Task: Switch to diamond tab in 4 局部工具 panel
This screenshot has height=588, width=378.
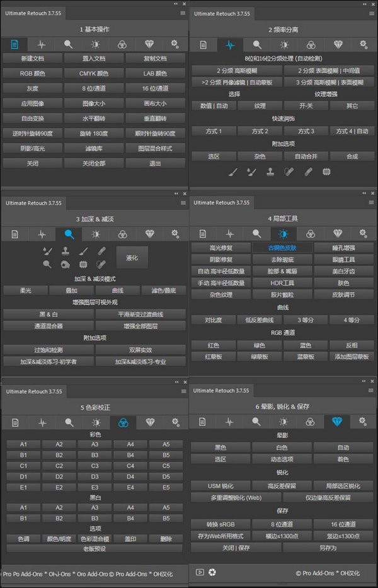Action: pyautogui.click(x=338, y=234)
